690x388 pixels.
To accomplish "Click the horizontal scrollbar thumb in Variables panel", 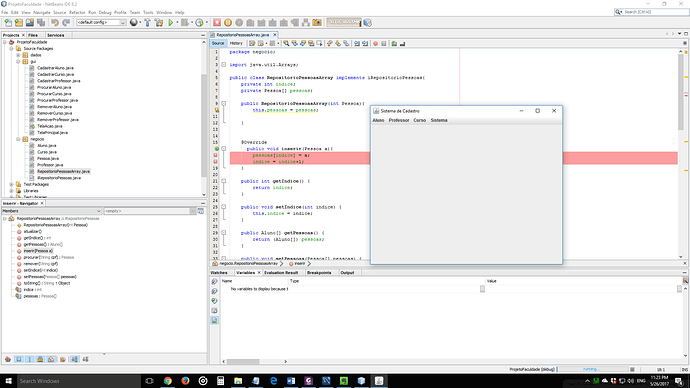I will tap(243, 362).
